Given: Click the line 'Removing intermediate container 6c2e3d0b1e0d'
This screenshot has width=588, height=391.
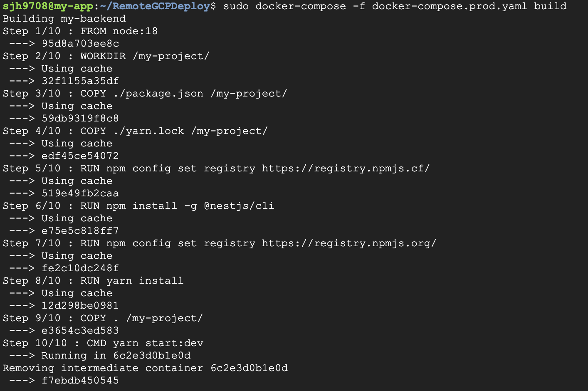Looking at the screenshot, I should tap(145, 368).
